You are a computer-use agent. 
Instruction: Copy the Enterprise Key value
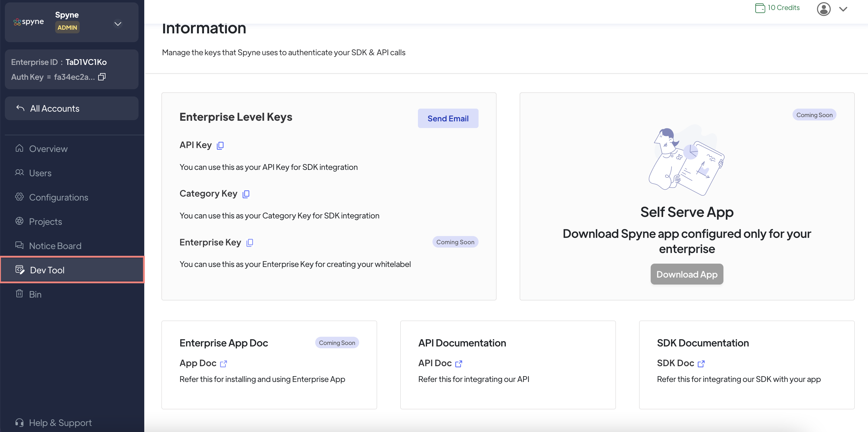[250, 243]
